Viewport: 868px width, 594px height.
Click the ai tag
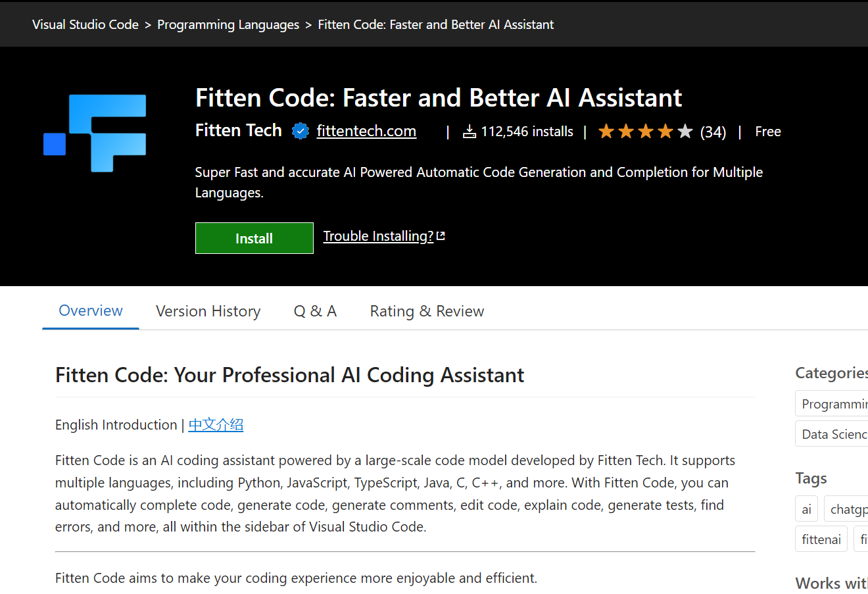(807, 509)
